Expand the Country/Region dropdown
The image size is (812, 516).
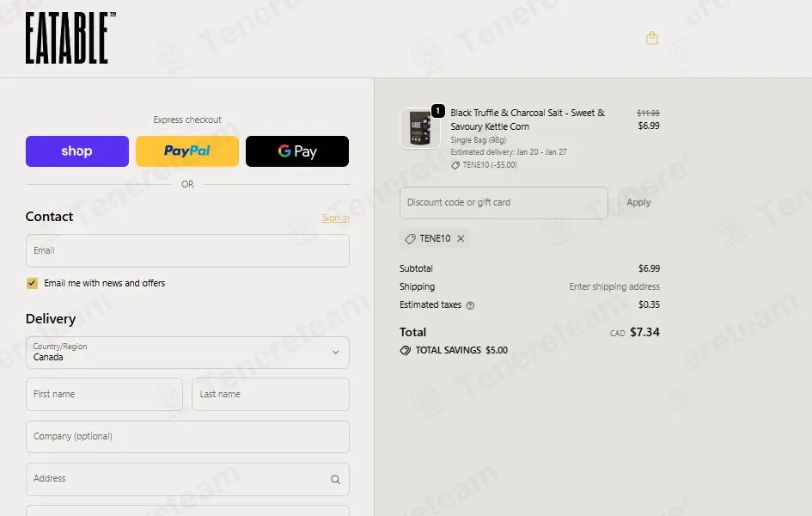coord(187,353)
